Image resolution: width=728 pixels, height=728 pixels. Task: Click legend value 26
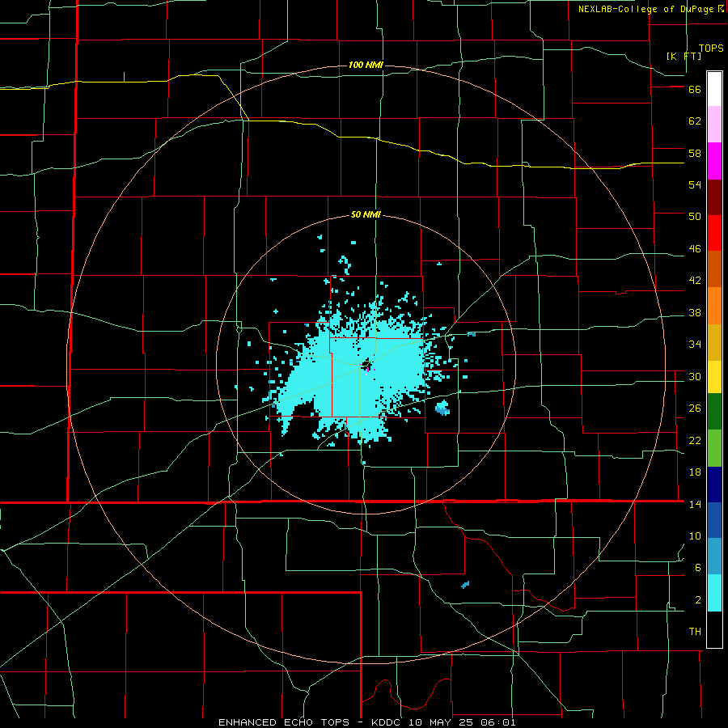click(695, 408)
